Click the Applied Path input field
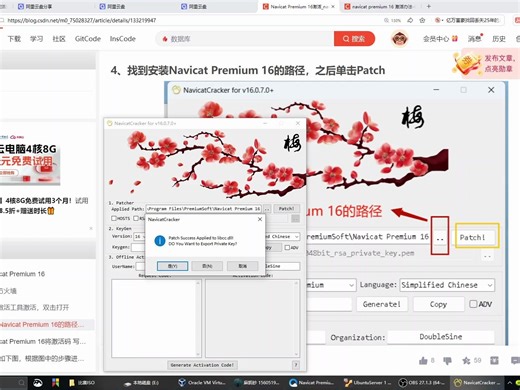This screenshot has width=520, height=390. pyautogui.click(x=204, y=209)
